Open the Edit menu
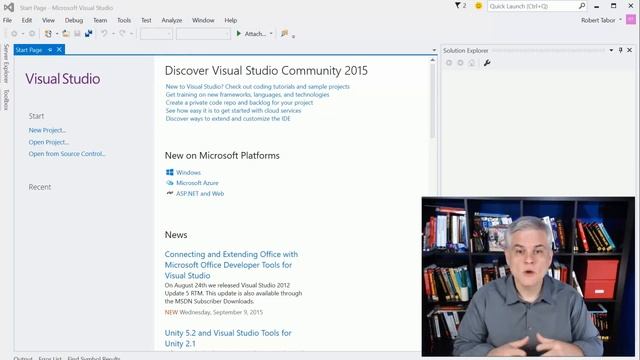Viewport: 640px width, 360px height. [x=27, y=20]
